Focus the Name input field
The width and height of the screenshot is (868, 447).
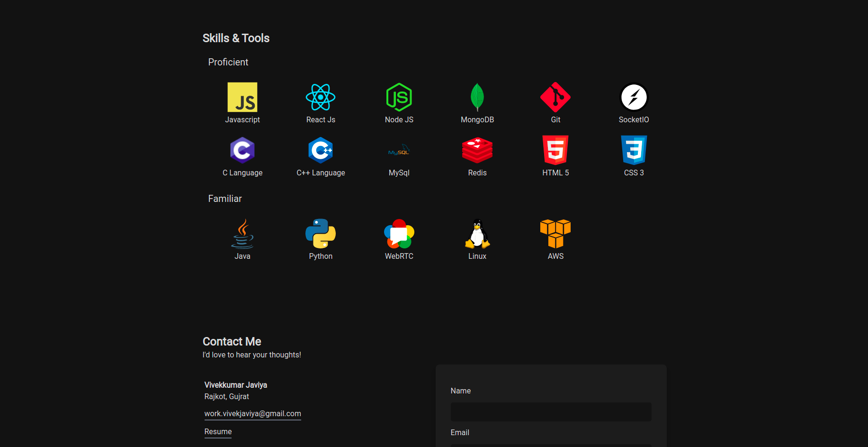551,412
